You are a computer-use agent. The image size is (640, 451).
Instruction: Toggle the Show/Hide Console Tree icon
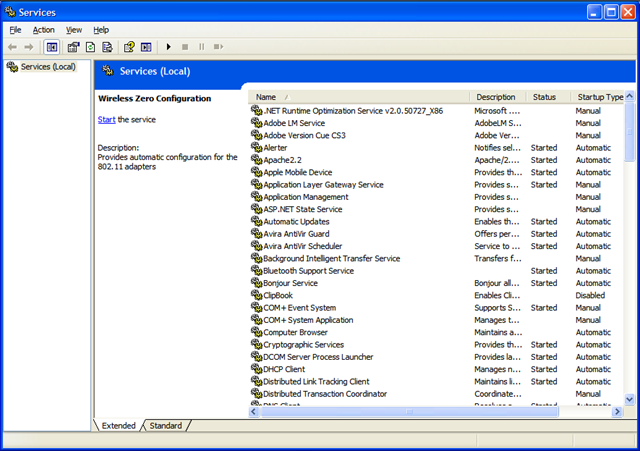pyautogui.click(x=52, y=47)
